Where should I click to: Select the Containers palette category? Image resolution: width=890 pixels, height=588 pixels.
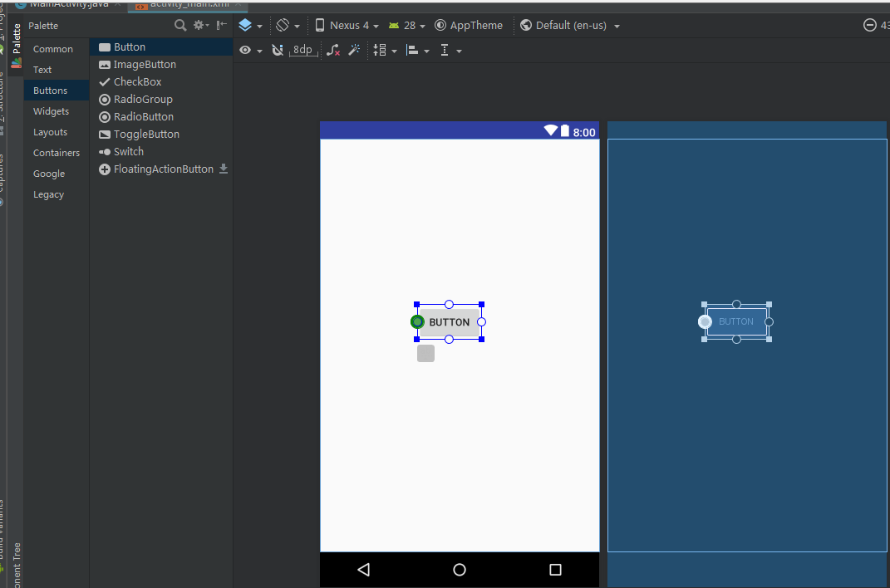(57, 153)
